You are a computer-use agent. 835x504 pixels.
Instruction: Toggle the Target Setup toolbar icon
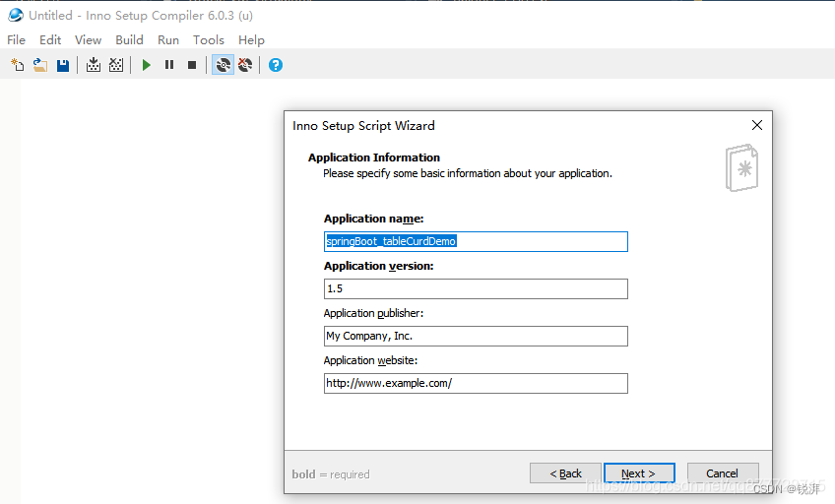click(223, 65)
